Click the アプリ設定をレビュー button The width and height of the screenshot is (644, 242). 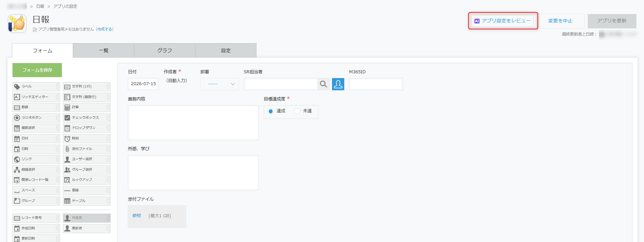point(503,21)
